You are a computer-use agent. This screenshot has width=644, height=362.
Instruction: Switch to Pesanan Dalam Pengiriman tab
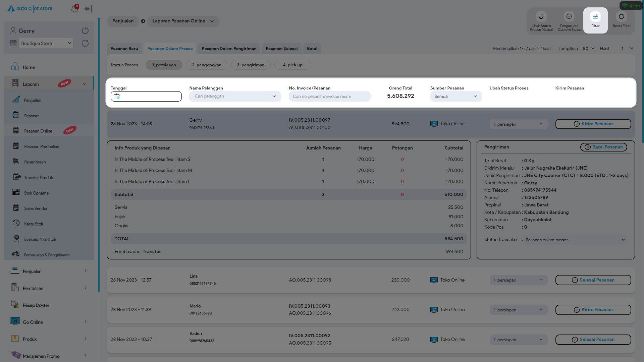point(229,49)
